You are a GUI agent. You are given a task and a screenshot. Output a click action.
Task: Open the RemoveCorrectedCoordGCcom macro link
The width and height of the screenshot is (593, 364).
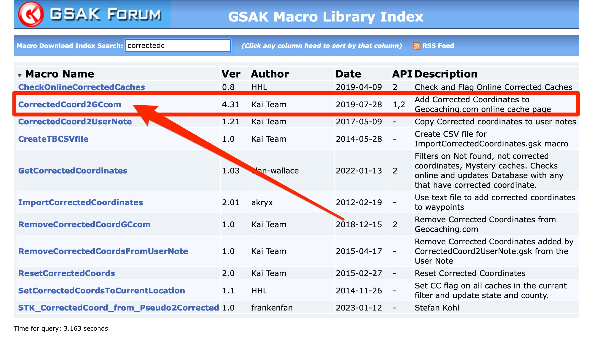[x=84, y=224]
